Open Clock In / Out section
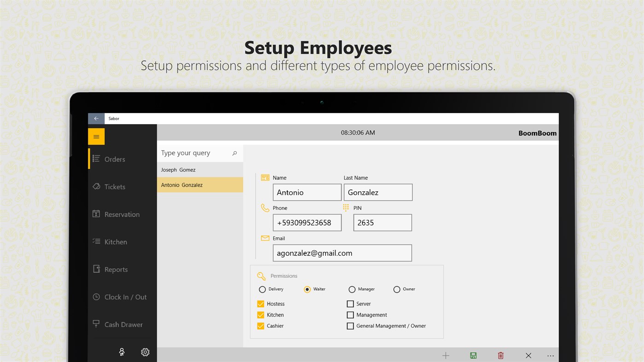 pyautogui.click(x=120, y=297)
